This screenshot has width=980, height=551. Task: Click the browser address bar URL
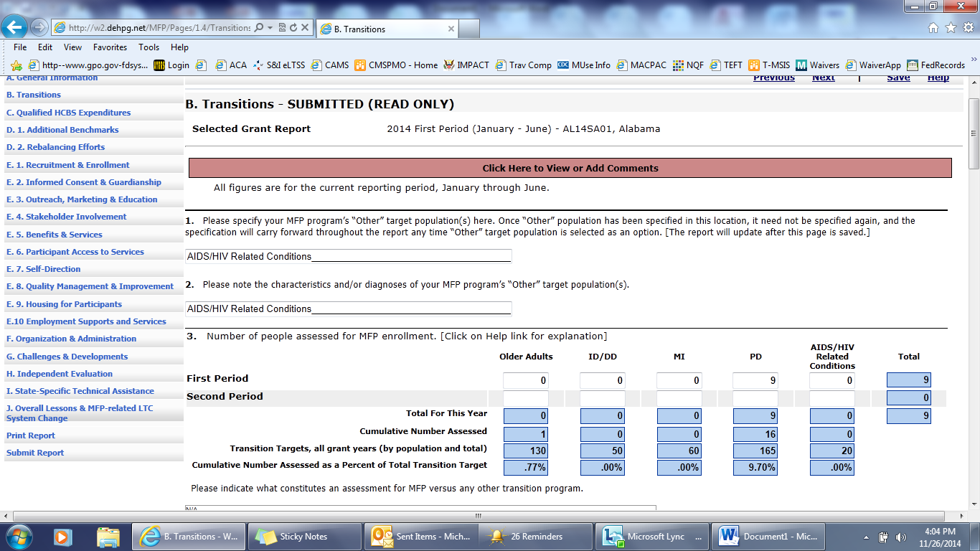pyautogui.click(x=159, y=28)
